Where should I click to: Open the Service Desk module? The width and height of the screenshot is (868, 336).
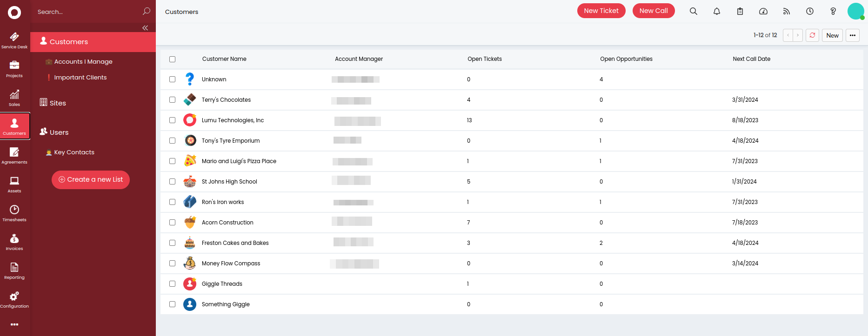[14, 40]
